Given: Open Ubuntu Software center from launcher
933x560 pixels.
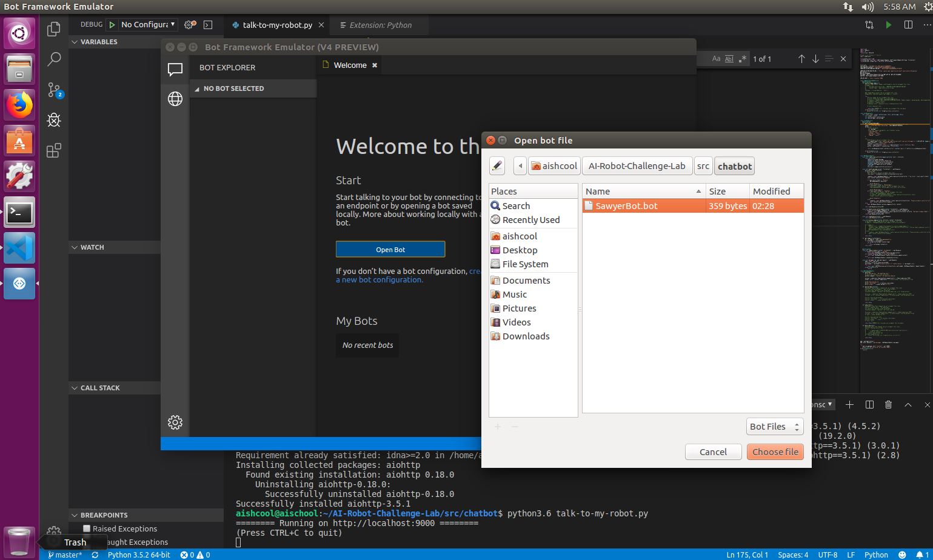Looking at the screenshot, I should pos(19,141).
